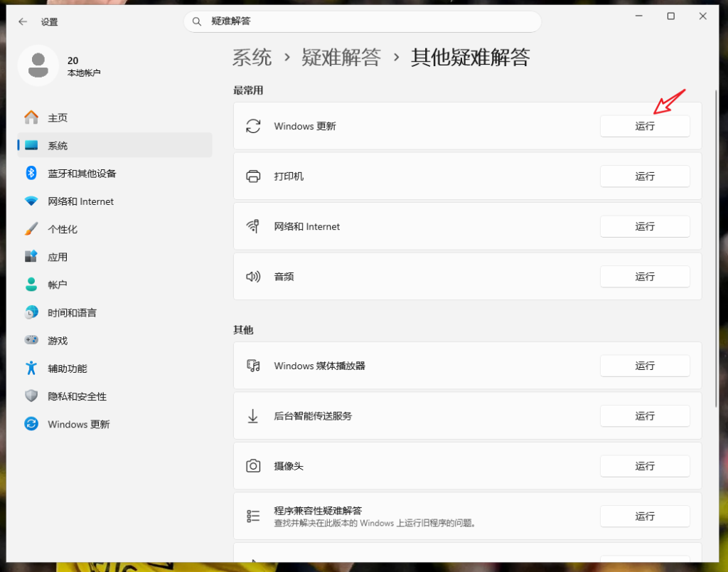Open 蓝牙和其他设备 settings
Screen dimensions: 728x572
pos(114,174)
